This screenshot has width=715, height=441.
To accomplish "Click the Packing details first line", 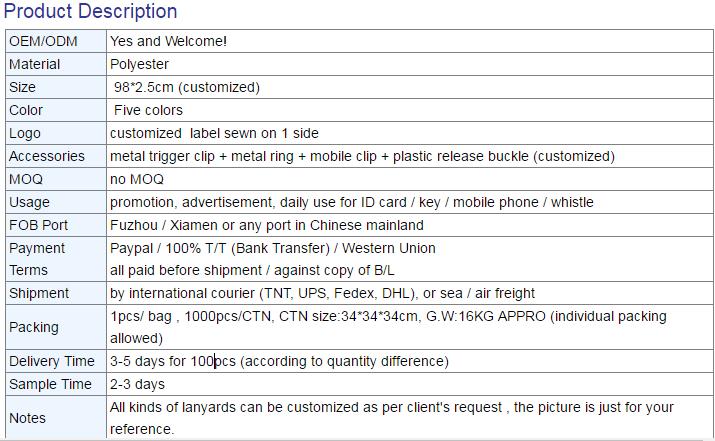I will pyautogui.click(x=388, y=316).
